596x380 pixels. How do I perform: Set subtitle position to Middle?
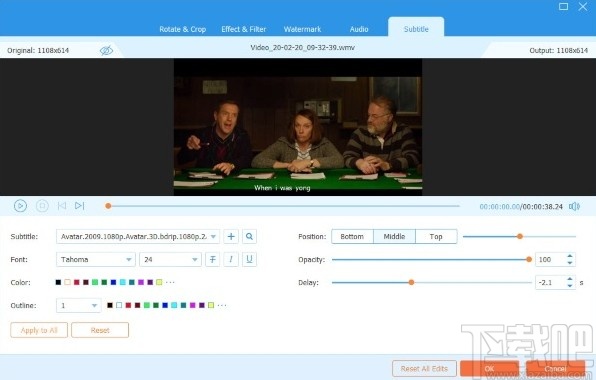click(394, 236)
